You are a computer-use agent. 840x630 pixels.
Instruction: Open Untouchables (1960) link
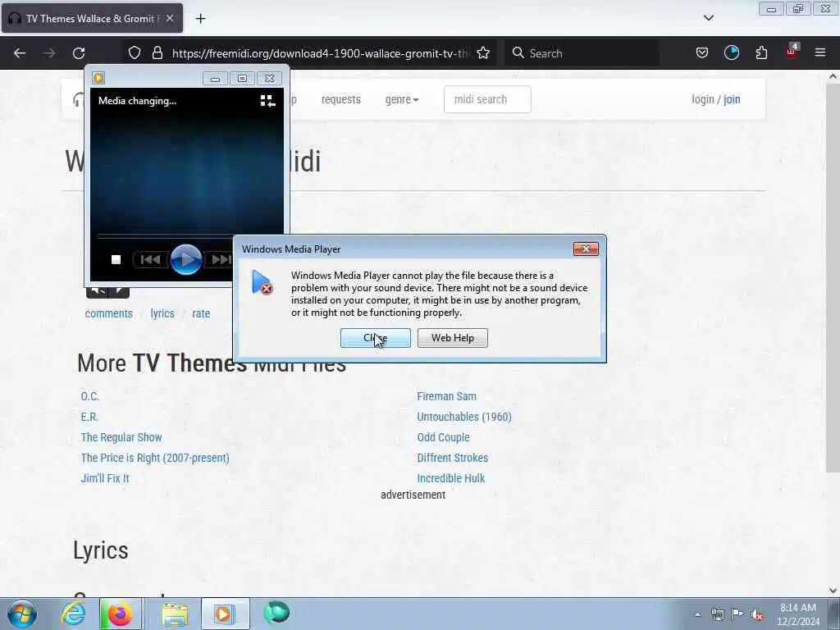click(x=464, y=417)
